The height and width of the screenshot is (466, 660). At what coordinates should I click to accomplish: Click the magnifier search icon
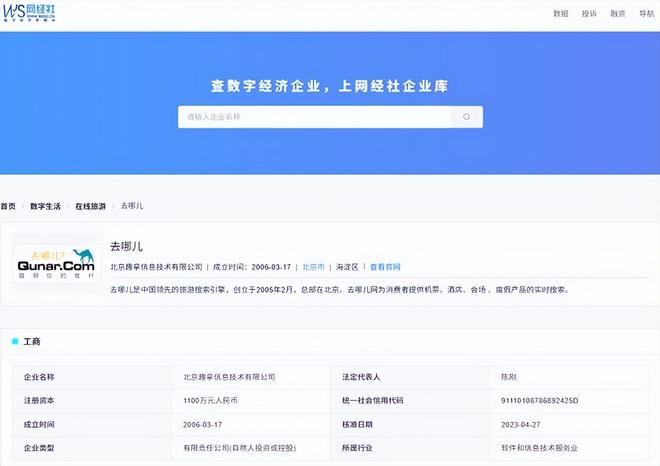(x=466, y=117)
